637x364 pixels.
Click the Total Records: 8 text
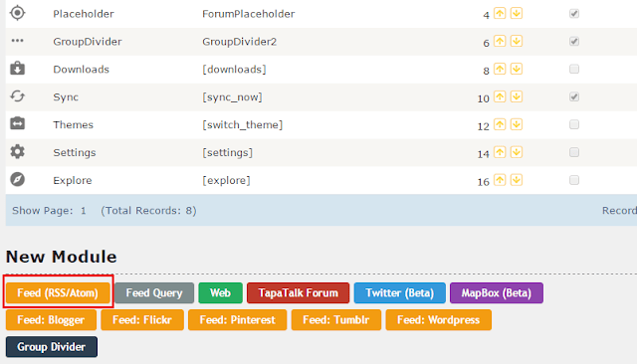point(148,211)
